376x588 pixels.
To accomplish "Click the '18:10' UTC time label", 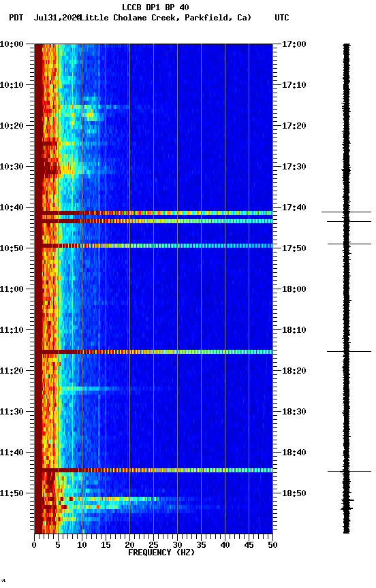I will (294, 330).
